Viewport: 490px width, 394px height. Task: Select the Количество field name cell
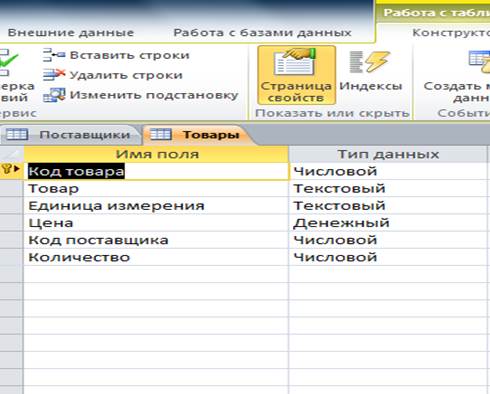(x=156, y=257)
